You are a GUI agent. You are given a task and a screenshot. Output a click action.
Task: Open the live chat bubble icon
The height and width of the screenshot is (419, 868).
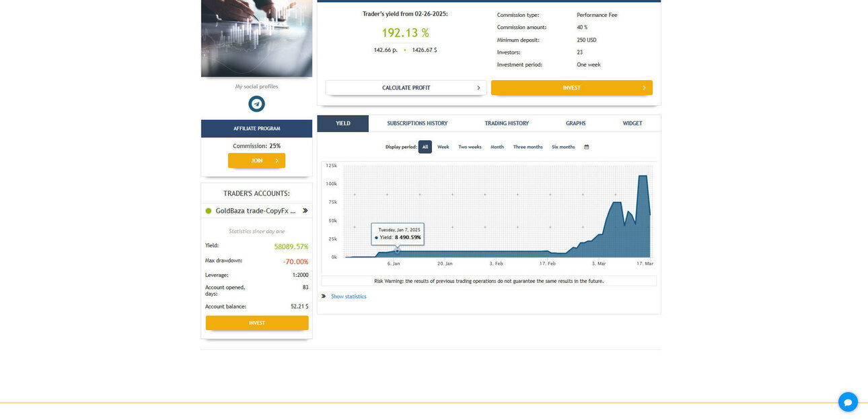coord(848,402)
